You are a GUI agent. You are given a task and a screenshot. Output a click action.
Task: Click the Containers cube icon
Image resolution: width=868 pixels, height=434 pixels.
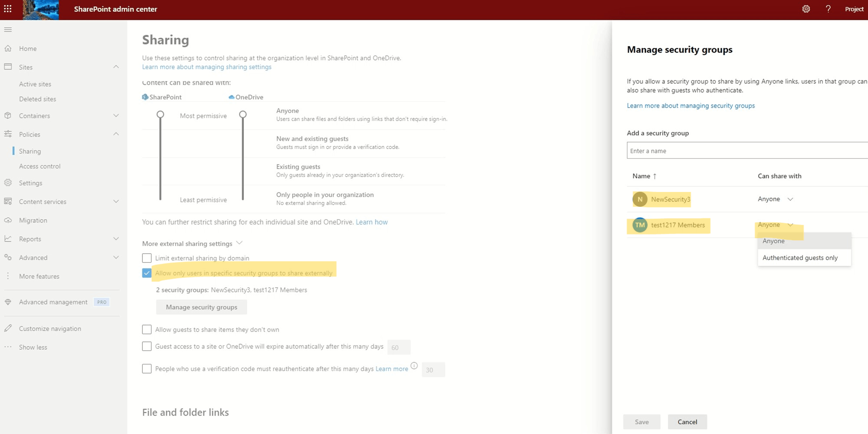(8, 116)
